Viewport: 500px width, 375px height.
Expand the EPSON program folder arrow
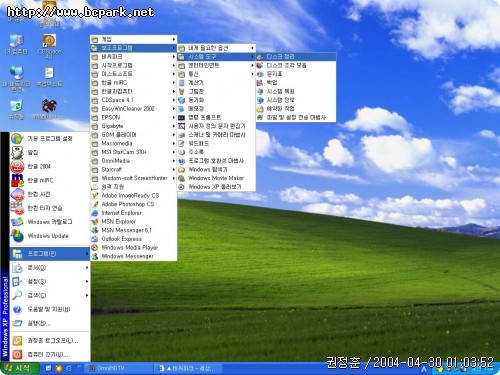tap(174, 117)
